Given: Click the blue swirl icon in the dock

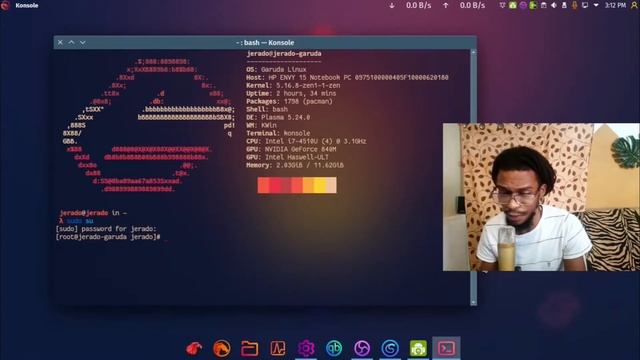Looking at the screenshot, I should (x=390, y=349).
